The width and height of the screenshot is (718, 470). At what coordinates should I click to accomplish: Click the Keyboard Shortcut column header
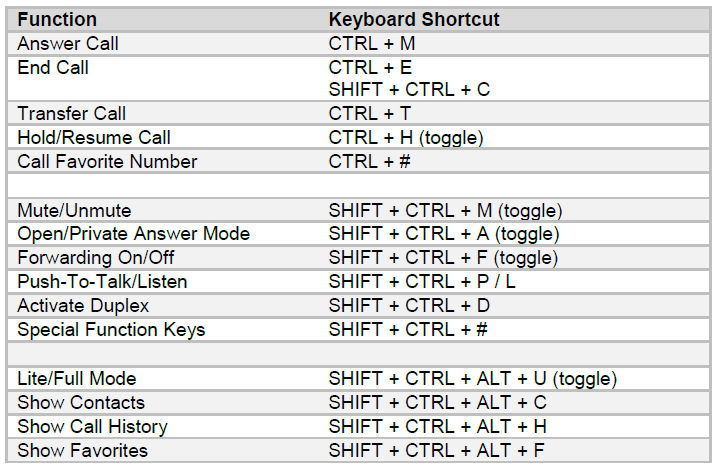pyautogui.click(x=414, y=20)
